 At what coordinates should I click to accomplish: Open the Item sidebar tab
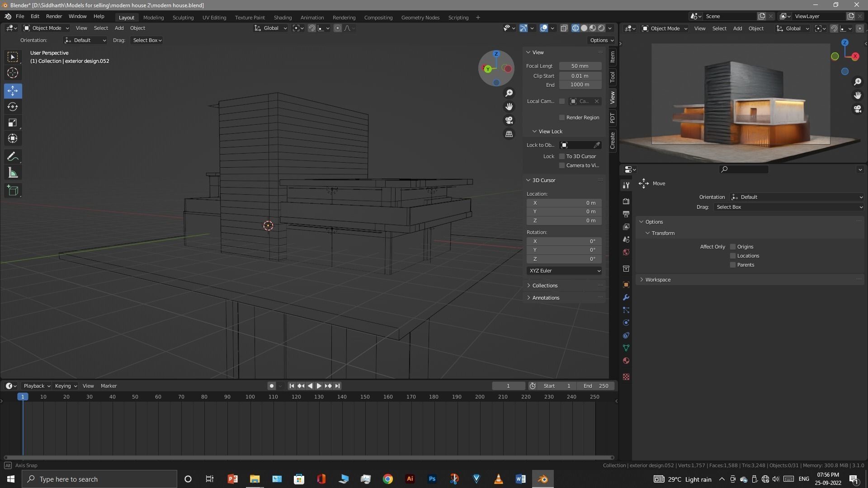point(613,57)
